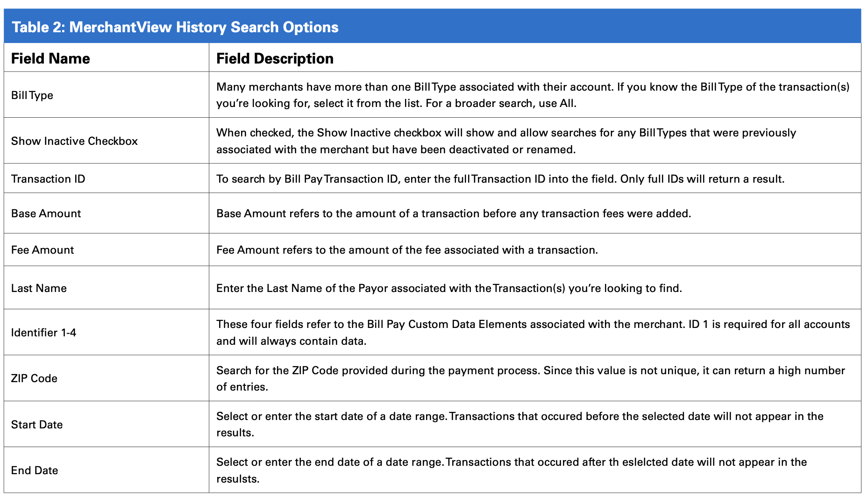Select the Start Date field name cell

point(37,425)
